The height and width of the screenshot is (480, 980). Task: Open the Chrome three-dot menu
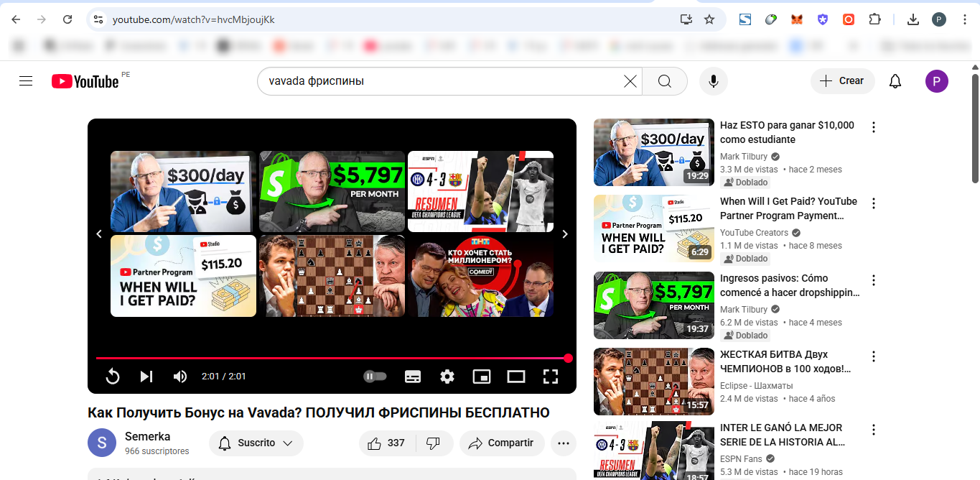pos(965,19)
